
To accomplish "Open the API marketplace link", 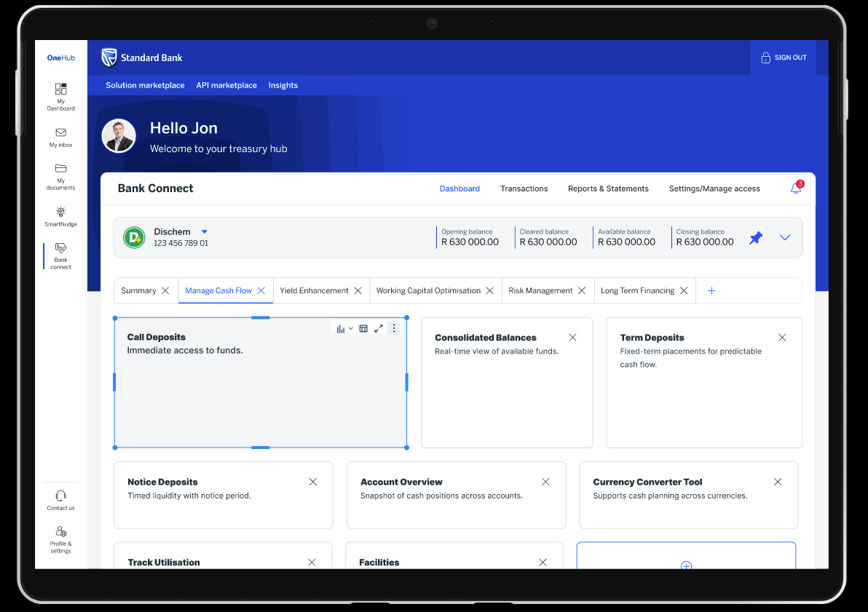I will tap(226, 85).
